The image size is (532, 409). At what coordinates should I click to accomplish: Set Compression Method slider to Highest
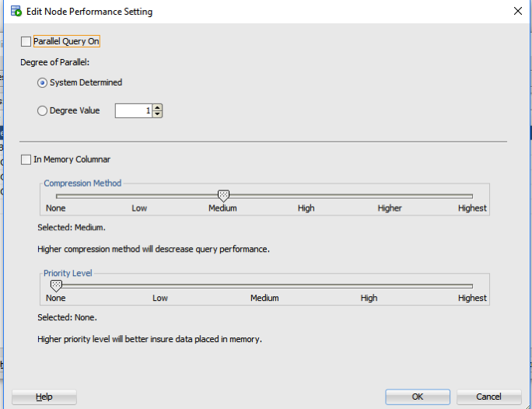click(472, 196)
